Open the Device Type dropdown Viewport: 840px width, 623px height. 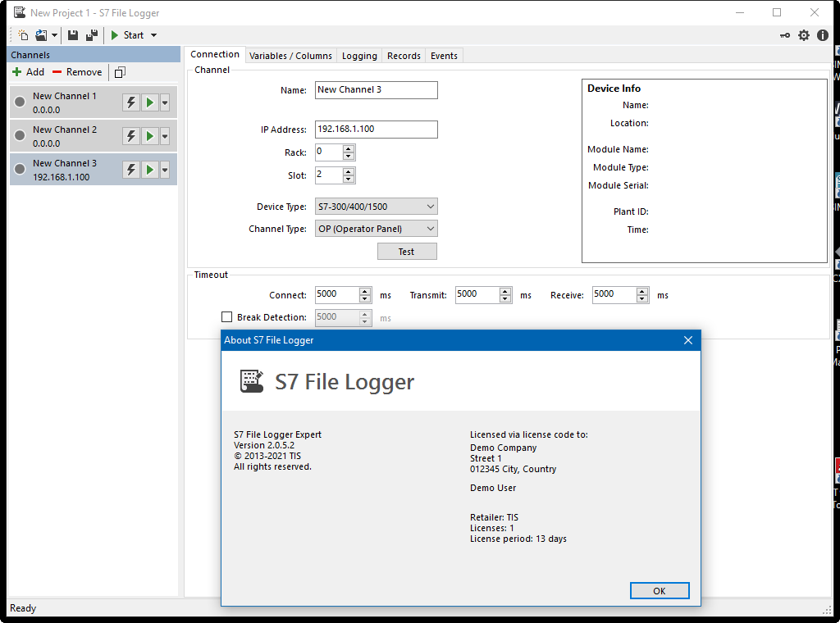coord(376,207)
